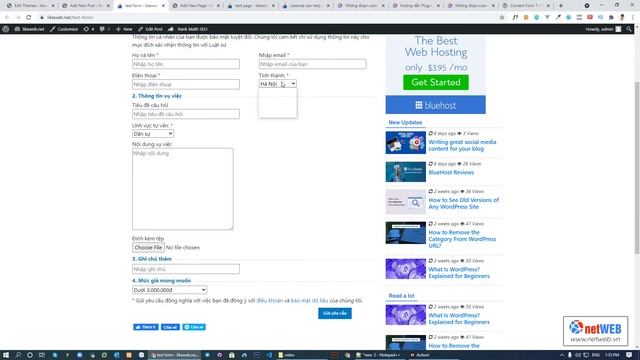Image resolution: width=640 pixels, height=360 pixels.
Task: Open the Chrome extensions puzzle icon
Action: [611, 18]
